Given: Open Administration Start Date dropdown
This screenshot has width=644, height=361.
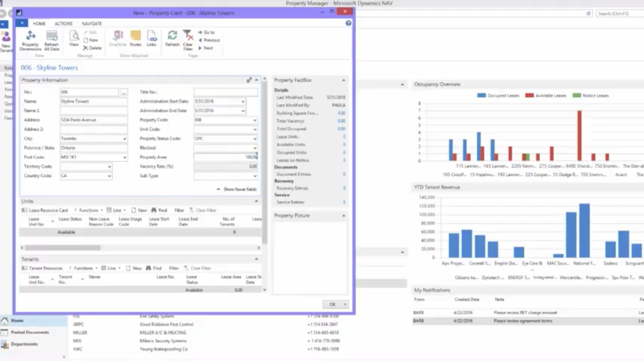Looking at the screenshot, I should point(243,102).
